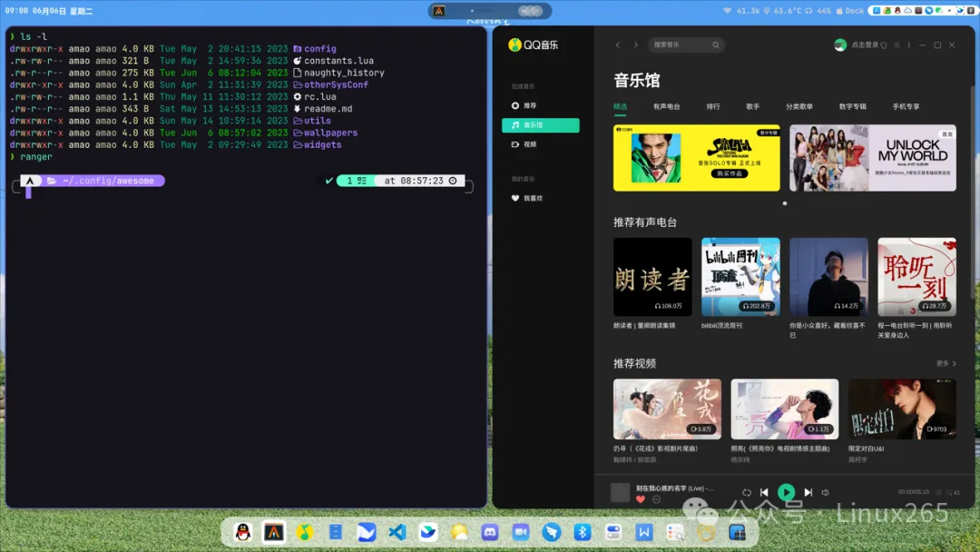Toggle lyrics icon beside the playback time
Image resolution: width=980 pixels, height=552 pixels.
coord(939,493)
